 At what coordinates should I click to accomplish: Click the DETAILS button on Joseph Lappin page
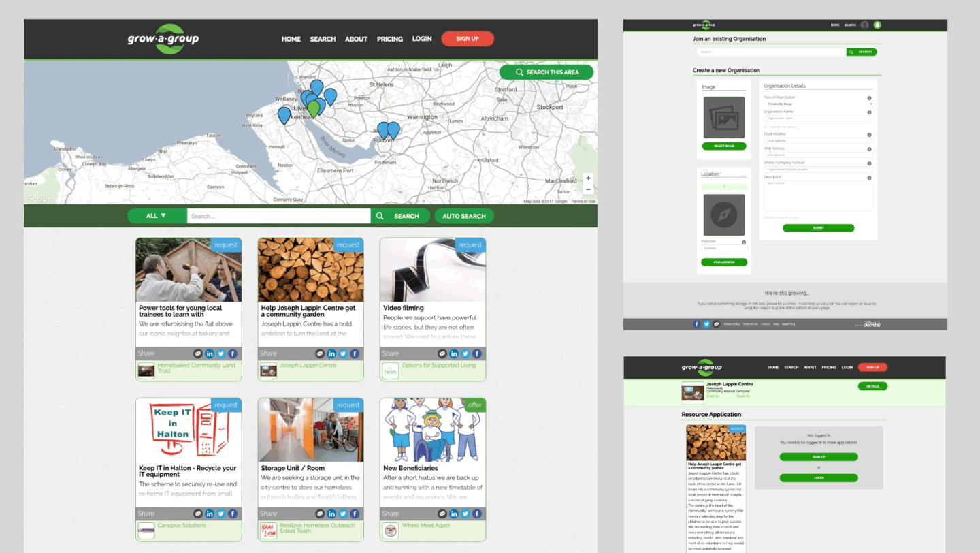pos(872,386)
